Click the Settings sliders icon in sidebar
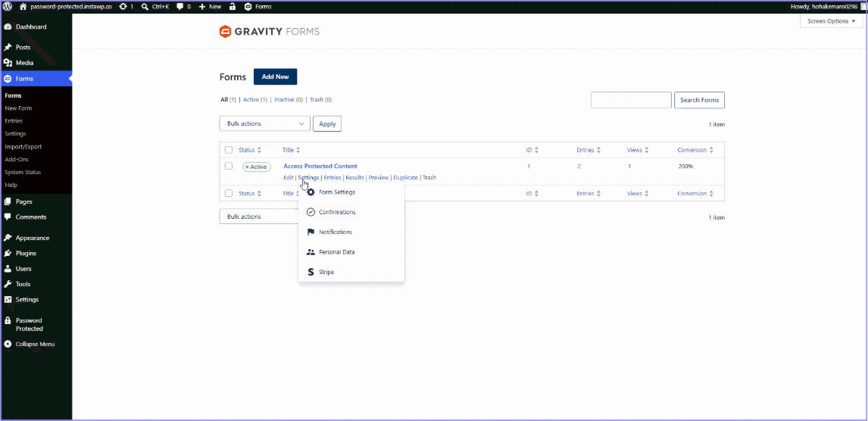868x421 pixels. (8, 300)
